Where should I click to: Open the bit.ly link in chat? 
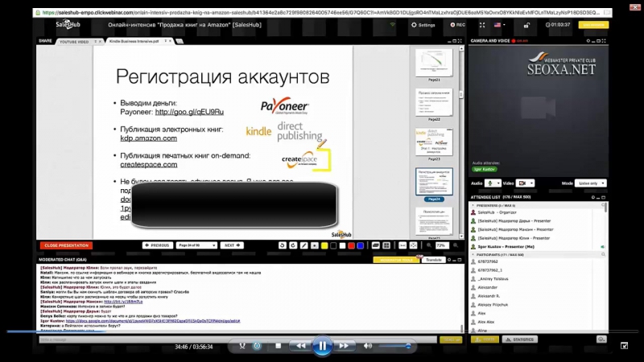coord(123,302)
